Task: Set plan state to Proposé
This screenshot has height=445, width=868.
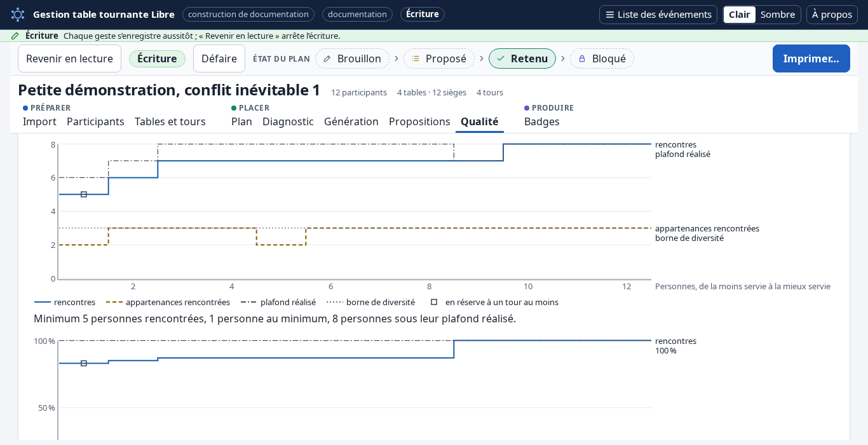Action: click(x=438, y=58)
